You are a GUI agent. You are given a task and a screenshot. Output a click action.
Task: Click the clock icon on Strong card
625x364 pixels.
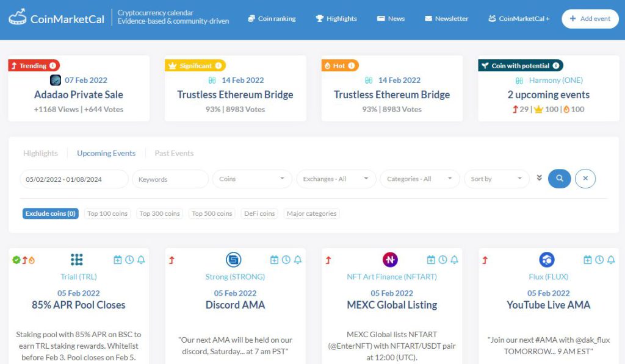286,260
